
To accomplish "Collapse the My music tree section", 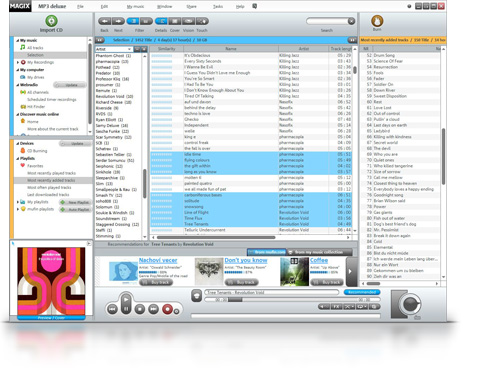I will point(17,40).
